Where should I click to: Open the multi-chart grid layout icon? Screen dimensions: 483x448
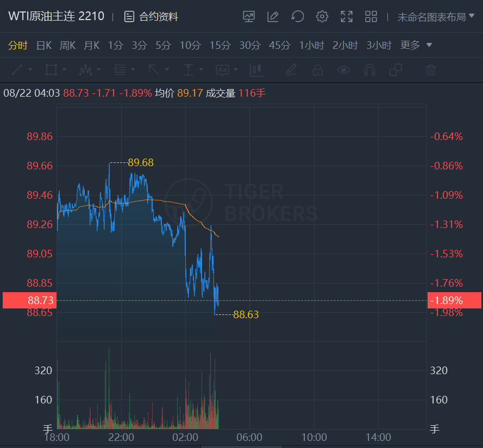pos(371,16)
